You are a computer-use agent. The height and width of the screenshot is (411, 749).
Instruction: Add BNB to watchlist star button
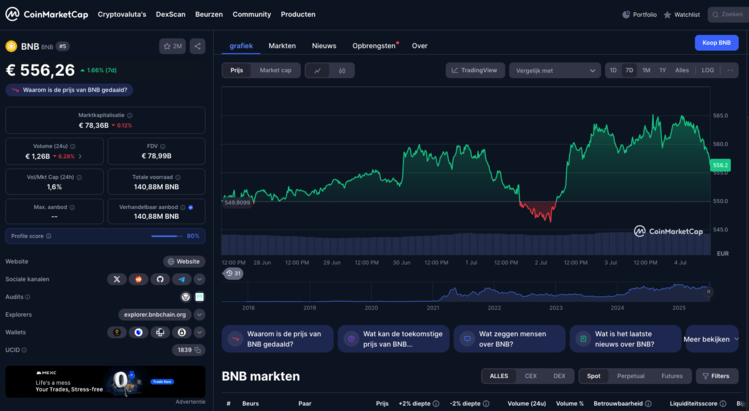pos(172,46)
